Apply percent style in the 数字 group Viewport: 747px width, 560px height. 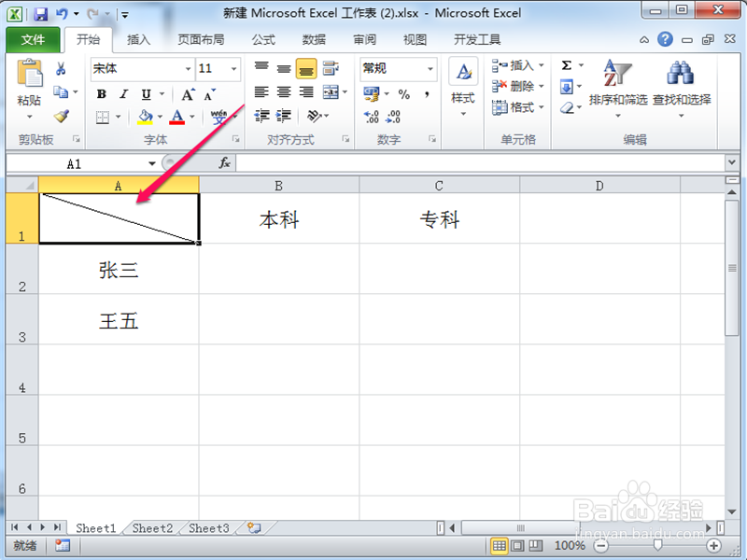(404, 94)
